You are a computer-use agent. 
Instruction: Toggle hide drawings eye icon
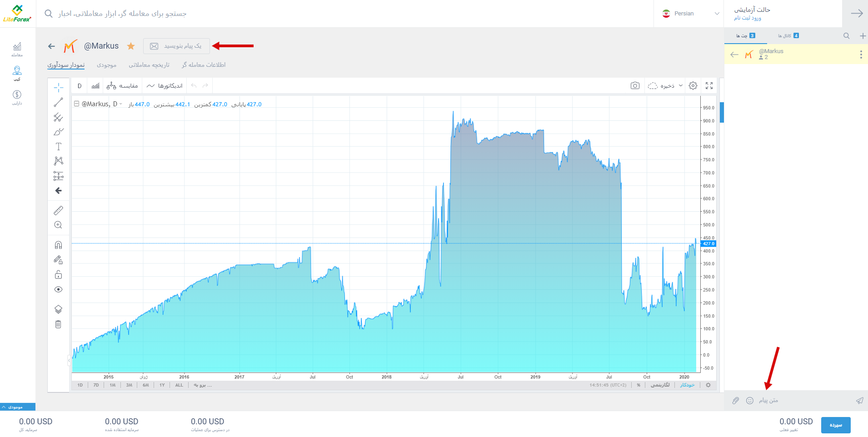pos(58,289)
